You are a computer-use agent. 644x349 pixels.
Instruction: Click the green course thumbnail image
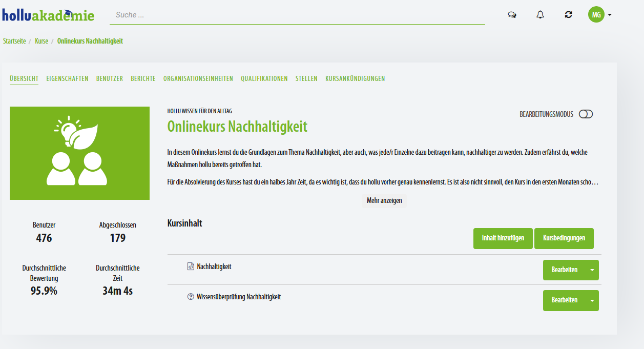click(79, 153)
